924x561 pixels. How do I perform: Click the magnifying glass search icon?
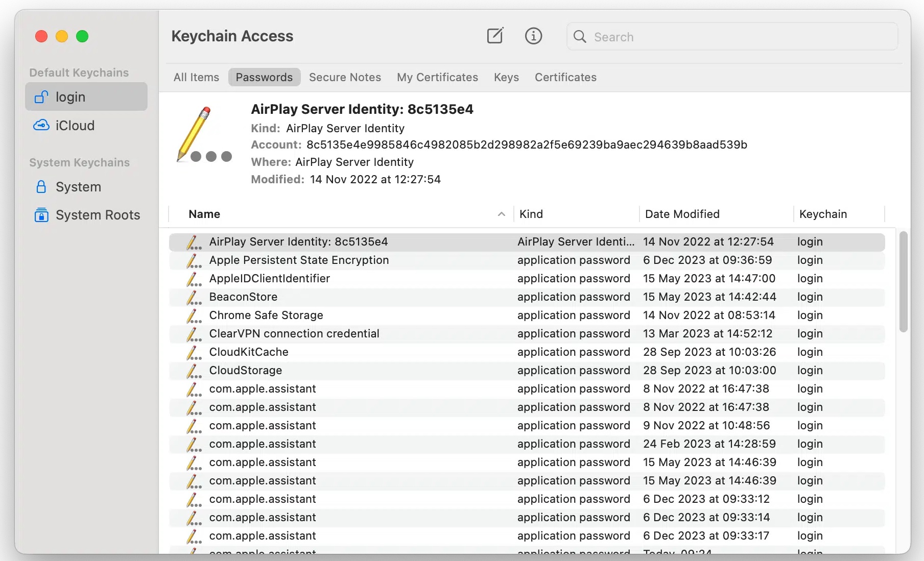point(580,37)
